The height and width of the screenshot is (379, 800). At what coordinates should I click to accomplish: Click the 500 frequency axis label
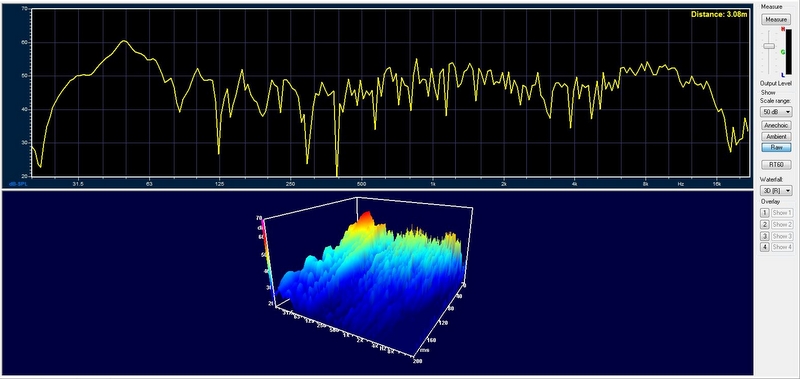point(361,183)
